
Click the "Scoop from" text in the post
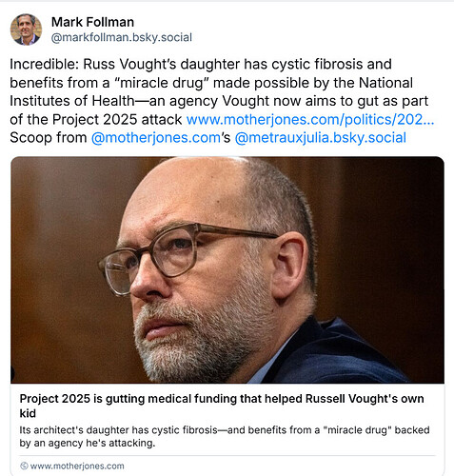(49, 138)
